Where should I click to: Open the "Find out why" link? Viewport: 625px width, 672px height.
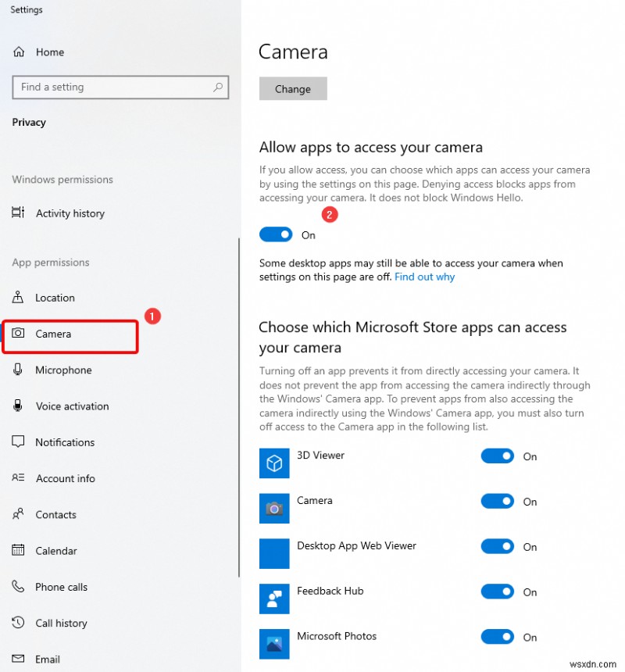424,277
